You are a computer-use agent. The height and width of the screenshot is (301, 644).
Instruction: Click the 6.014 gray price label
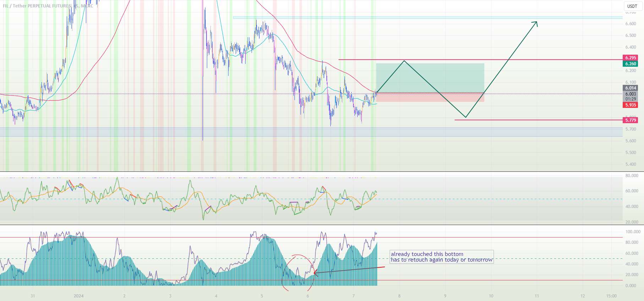[x=631, y=88]
